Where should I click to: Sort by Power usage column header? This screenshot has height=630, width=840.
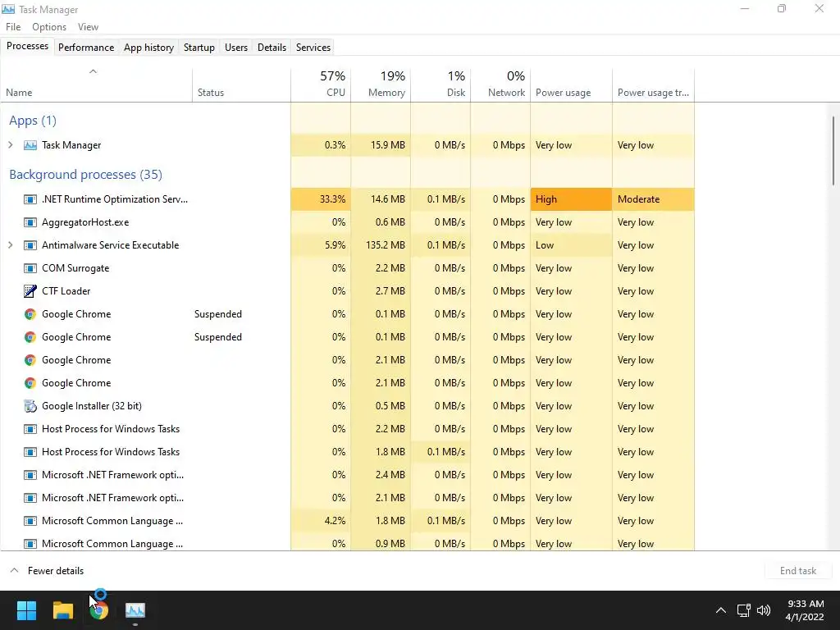(x=572, y=84)
